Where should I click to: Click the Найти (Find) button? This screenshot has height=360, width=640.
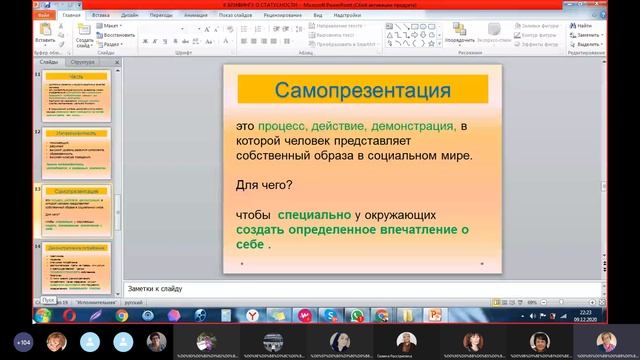pyautogui.click(x=581, y=26)
